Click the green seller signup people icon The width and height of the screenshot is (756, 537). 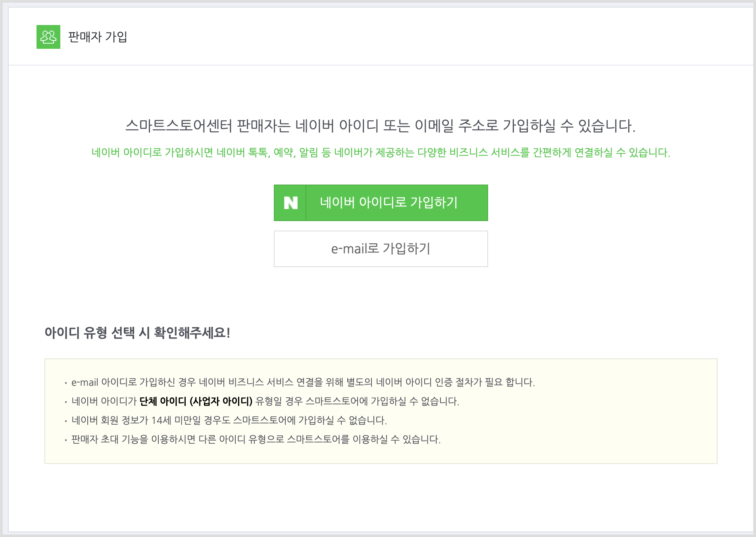tap(48, 37)
